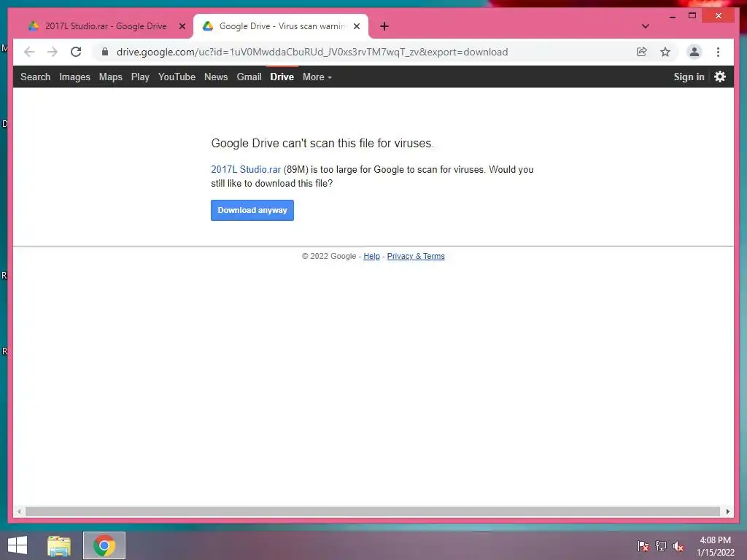Click the taskbar clock showing 4:08 PM
Image resolution: width=747 pixels, height=560 pixels.
coord(715,546)
